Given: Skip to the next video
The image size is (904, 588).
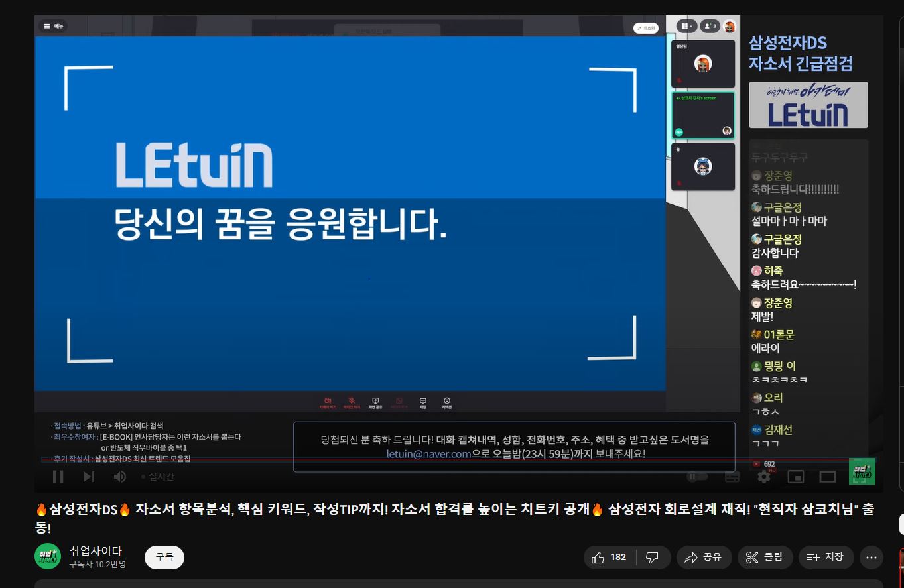Looking at the screenshot, I should click(89, 477).
